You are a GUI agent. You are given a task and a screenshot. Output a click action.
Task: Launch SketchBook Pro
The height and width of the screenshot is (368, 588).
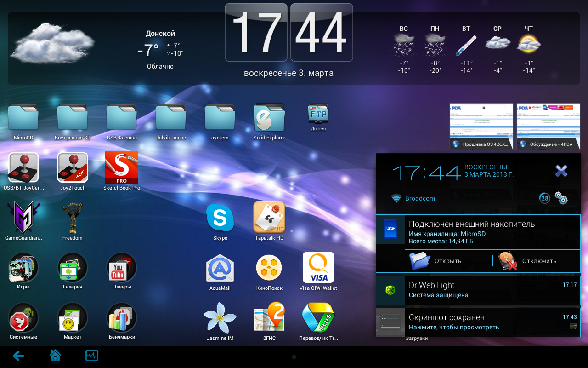pyautogui.click(x=121, y=168)
